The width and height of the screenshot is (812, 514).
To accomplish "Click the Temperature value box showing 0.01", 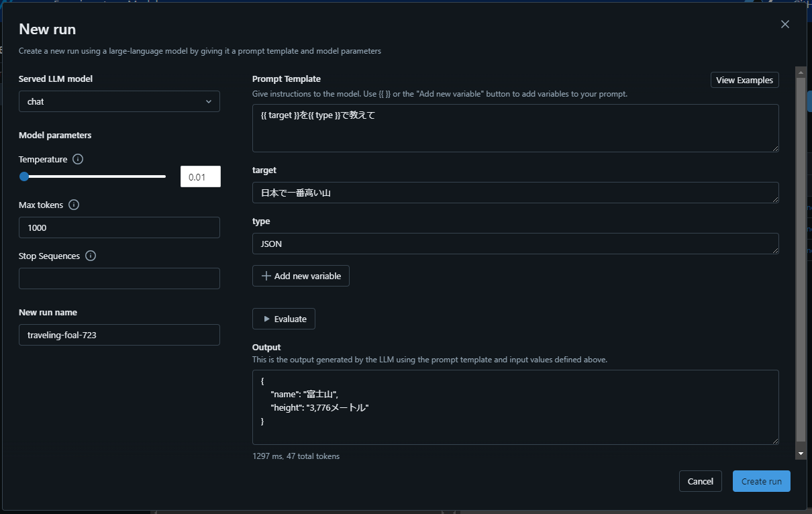I will click(200, 176).
